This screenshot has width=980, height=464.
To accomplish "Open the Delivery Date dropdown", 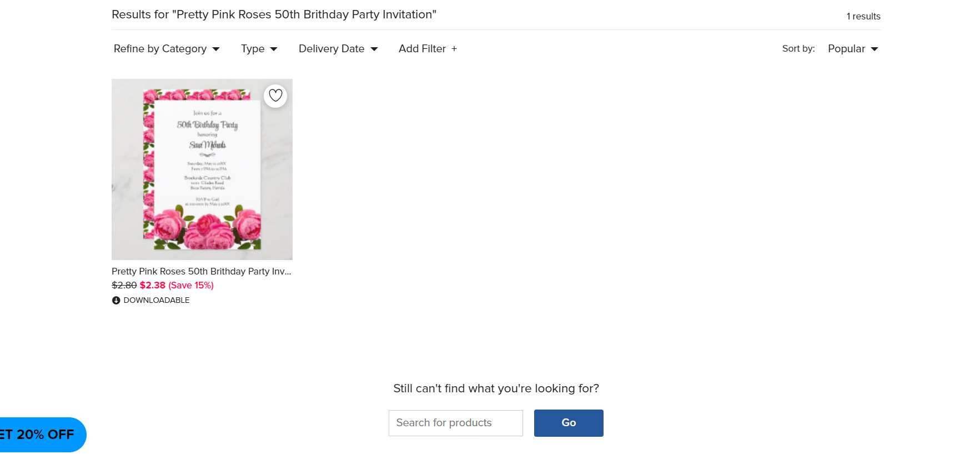I will 338,49.
